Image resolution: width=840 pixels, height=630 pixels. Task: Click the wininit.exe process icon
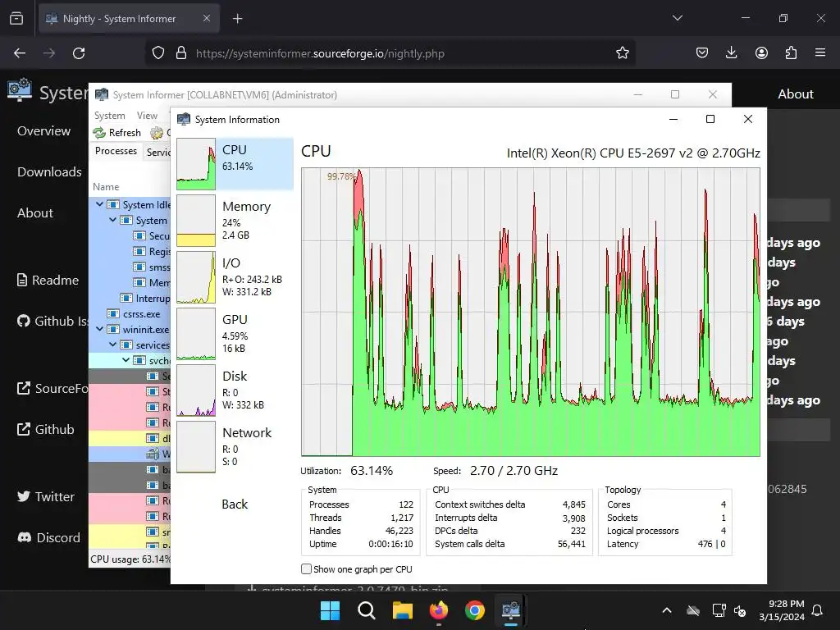click(113, 330)
